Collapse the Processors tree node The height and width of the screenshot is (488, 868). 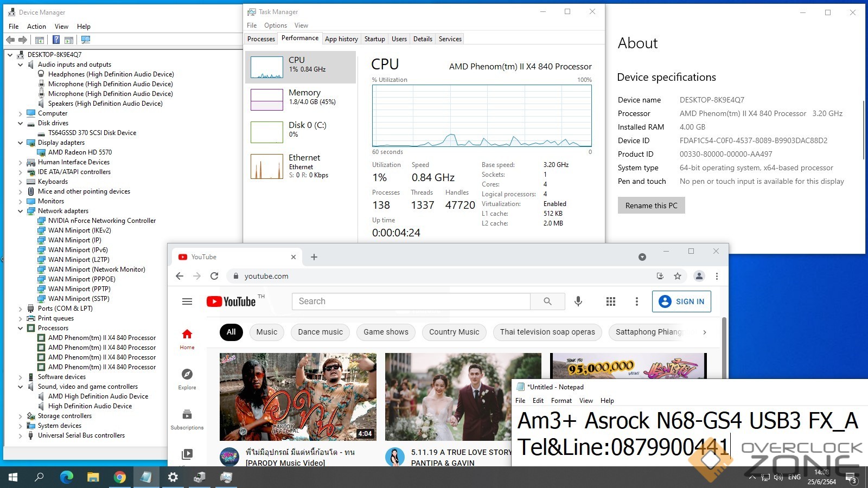pyautogui.click(x=21, y=328)
